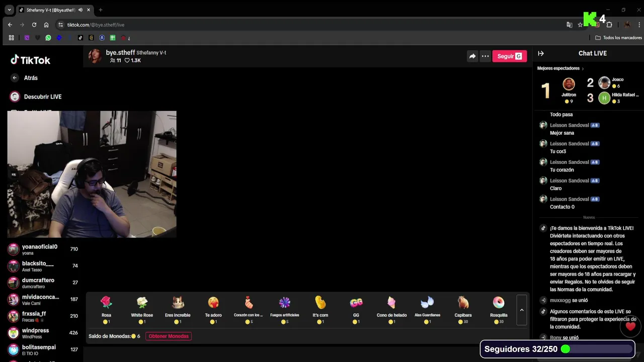The height and width of the screenshot is (362, 644).
Task: Open bye.stheff streamer avatar
Action: [x=95, y=56]
